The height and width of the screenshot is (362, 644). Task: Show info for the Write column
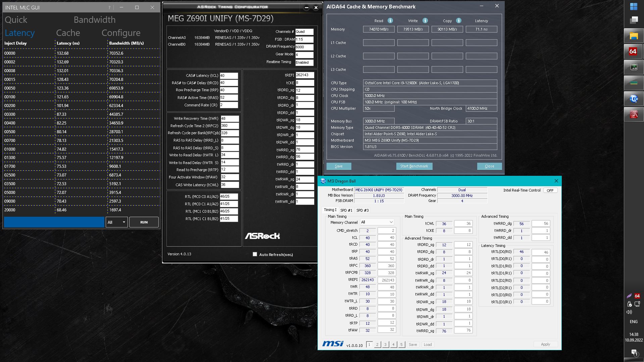click(x=425, y=21)
